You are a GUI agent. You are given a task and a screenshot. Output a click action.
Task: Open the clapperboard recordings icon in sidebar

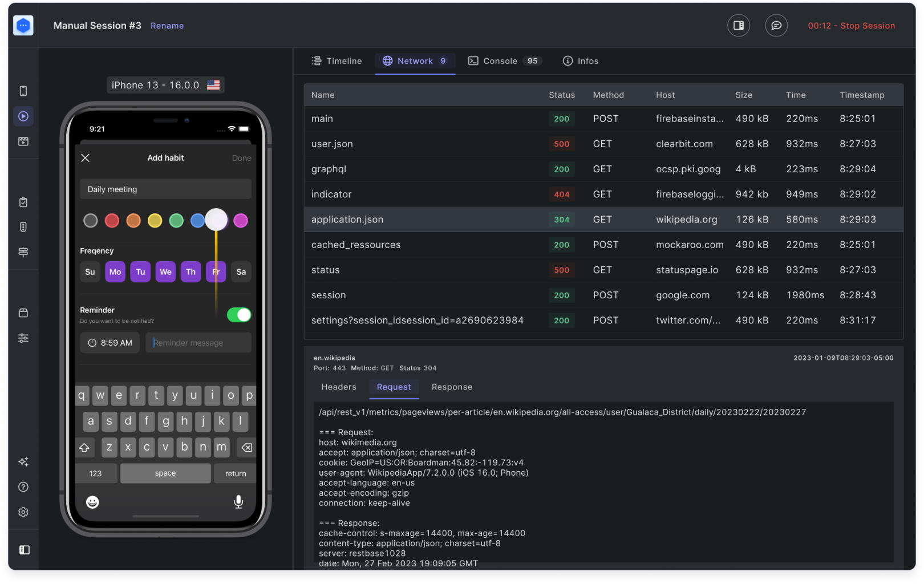click(23, 141)
